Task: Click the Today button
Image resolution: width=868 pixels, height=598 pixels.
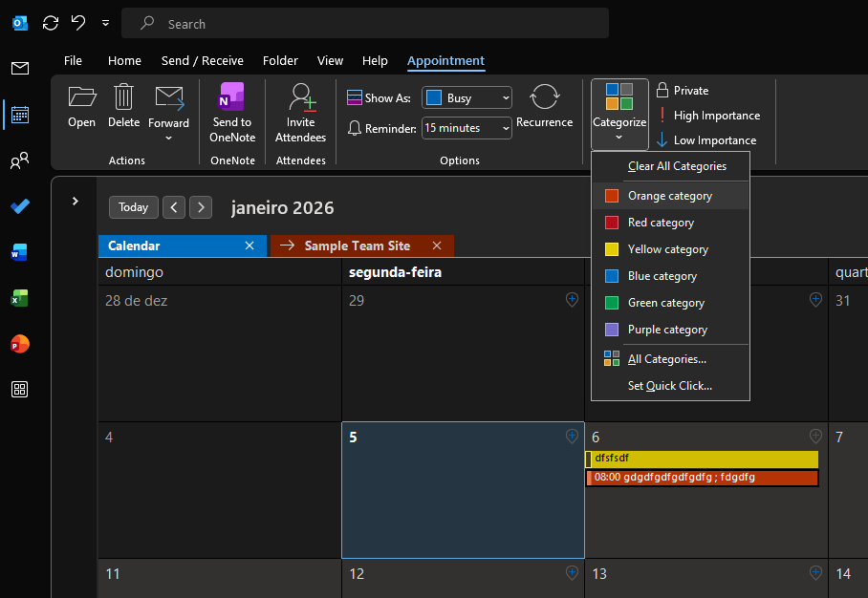Action: (x=134, y=207)
